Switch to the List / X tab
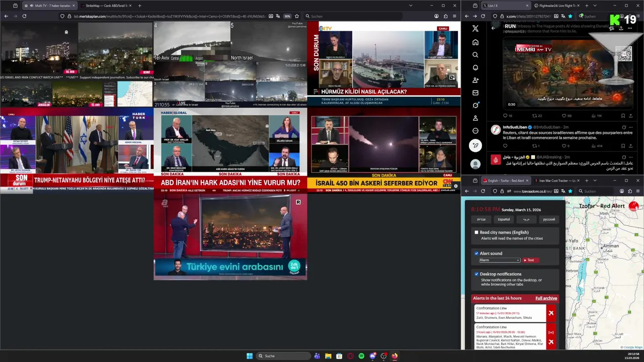644x362 pixels. click(505, 6)
